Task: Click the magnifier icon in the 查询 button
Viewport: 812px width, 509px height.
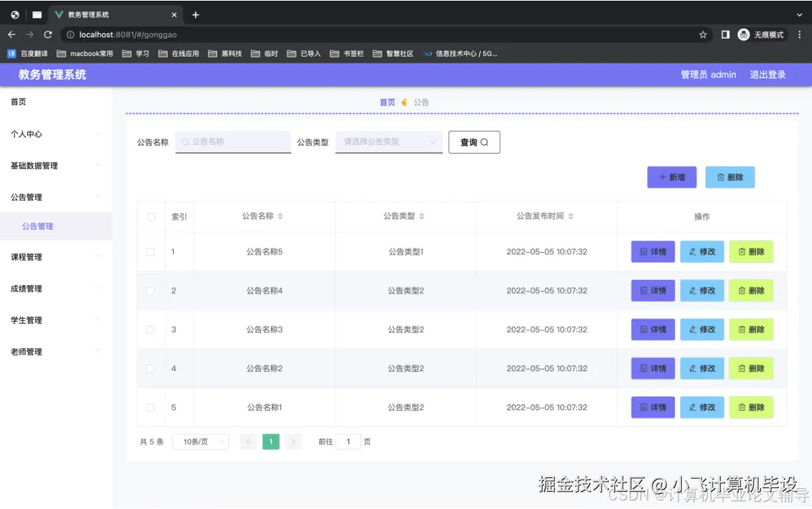Action: click(483, 142)
